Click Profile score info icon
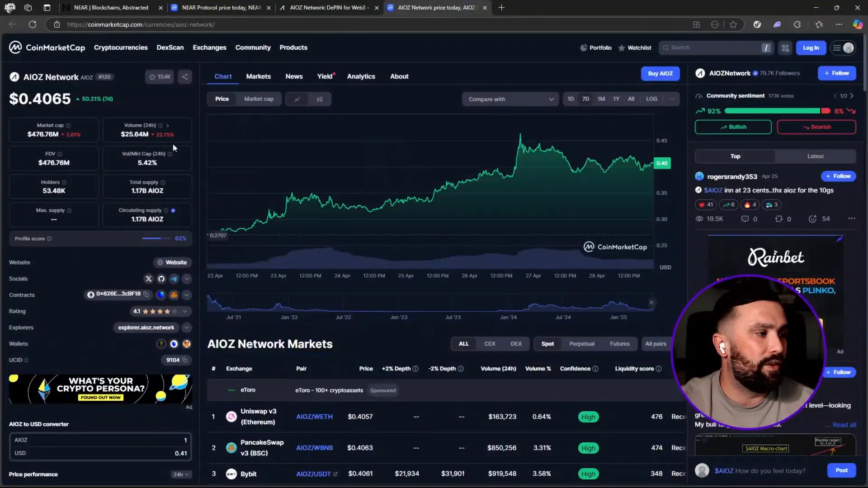 pos(49,239)
